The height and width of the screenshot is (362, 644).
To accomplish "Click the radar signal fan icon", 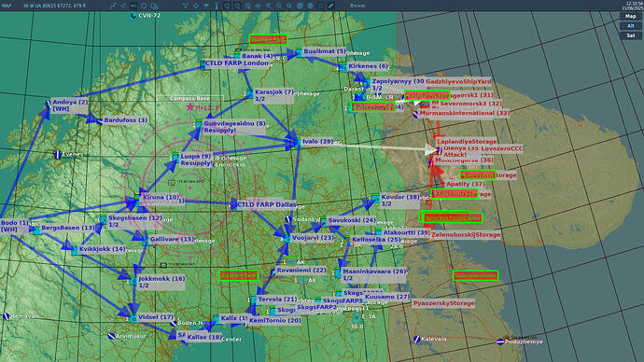I will (206, 6).
